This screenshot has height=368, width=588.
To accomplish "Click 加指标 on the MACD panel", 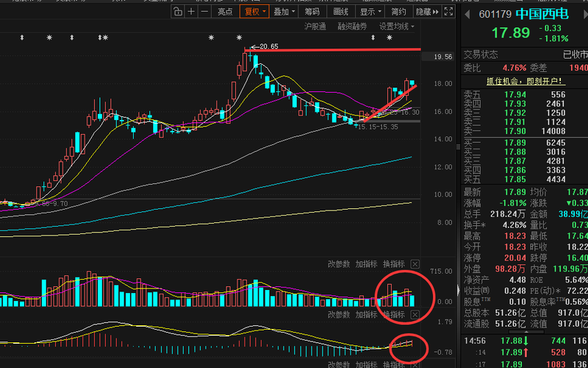I will 366,315.
